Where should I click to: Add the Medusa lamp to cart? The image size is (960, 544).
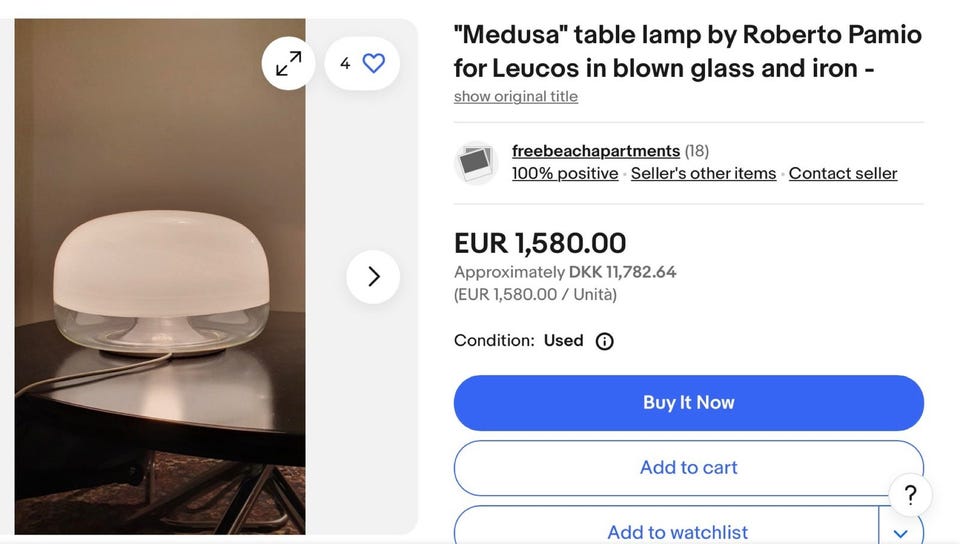(x=688, y=467)
